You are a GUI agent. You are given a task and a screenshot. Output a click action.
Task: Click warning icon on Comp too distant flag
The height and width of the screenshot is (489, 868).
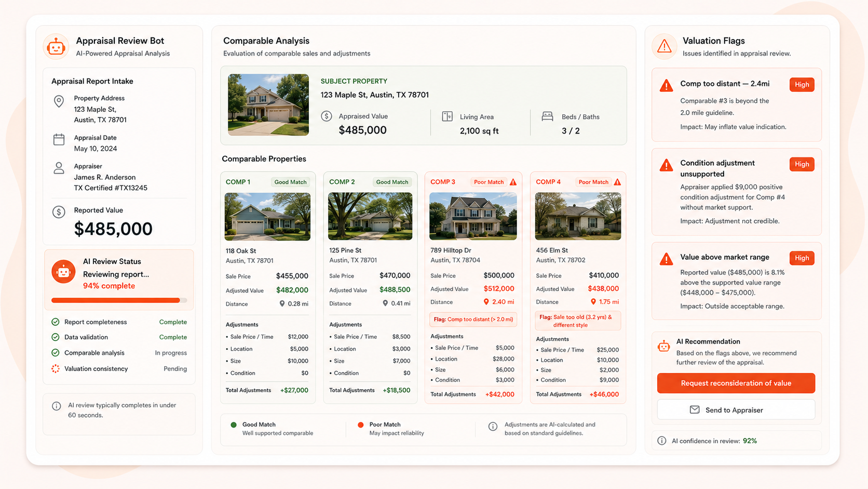[666, 85]
